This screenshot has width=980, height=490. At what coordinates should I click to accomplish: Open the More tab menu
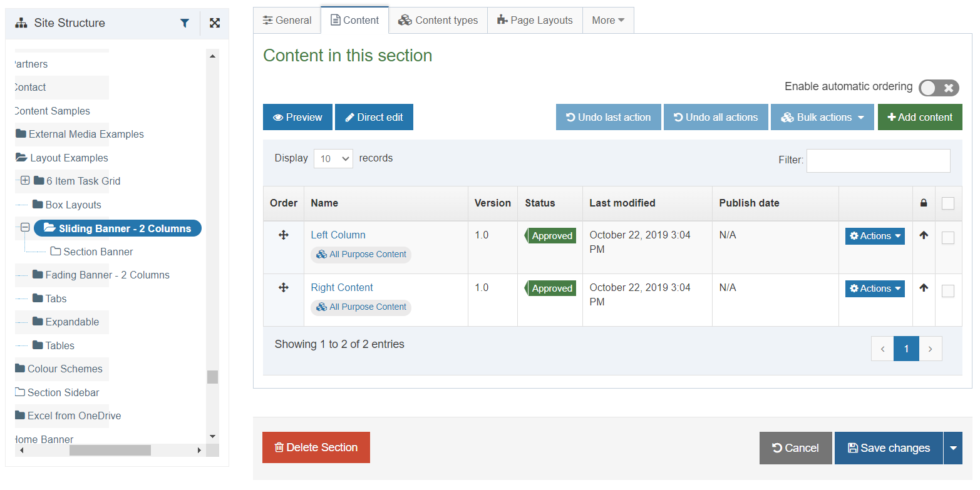(x=608, y=20)
